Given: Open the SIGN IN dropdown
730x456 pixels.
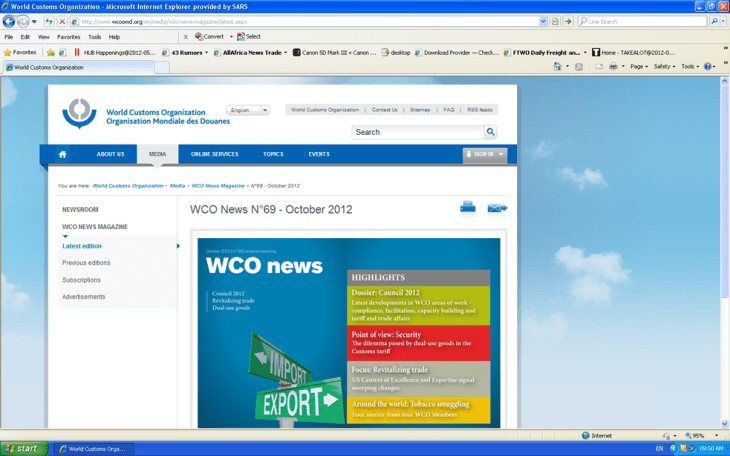Looking at the screenshot, I should point(485,154).
